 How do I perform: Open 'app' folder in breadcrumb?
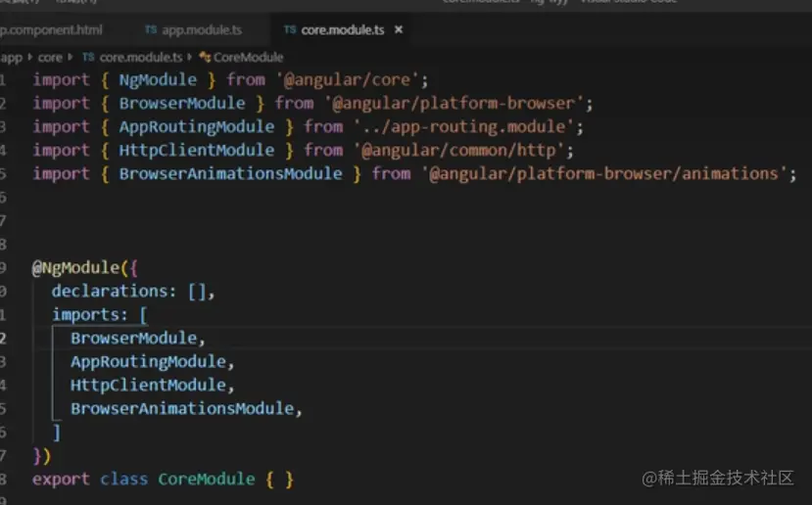tap(12, 58)
